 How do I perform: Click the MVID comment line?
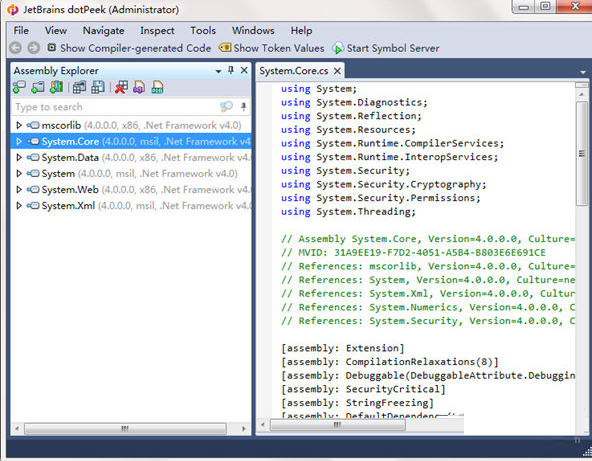click(x=413, y=252)
